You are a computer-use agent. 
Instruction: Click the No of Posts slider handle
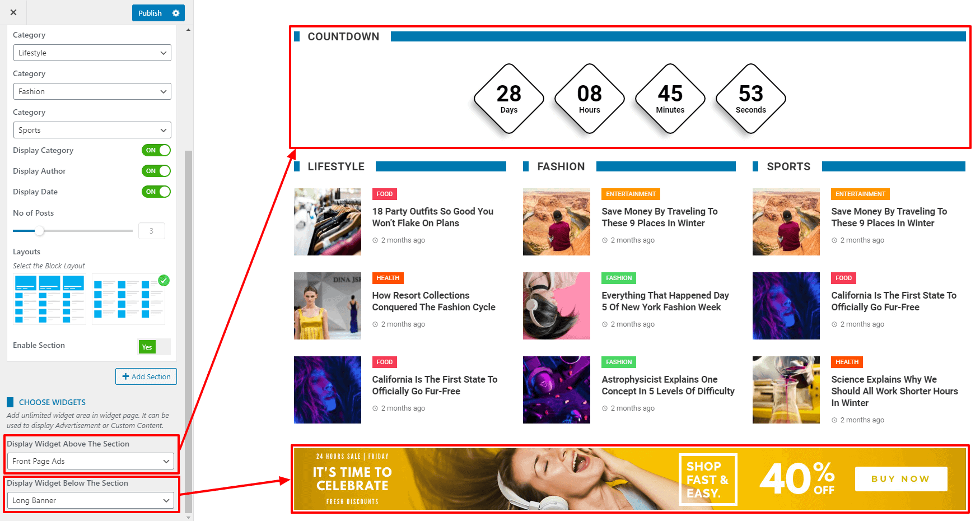pos(39,230)
